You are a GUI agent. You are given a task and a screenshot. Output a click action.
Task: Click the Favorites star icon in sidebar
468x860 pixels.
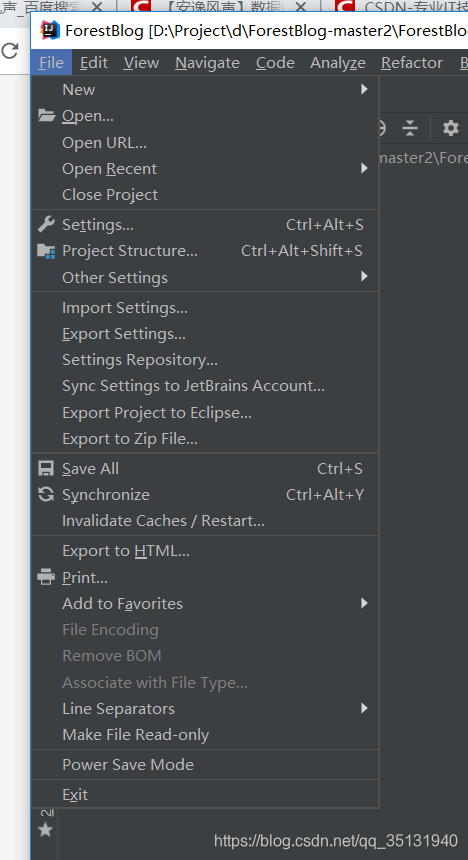coord(46,830)
